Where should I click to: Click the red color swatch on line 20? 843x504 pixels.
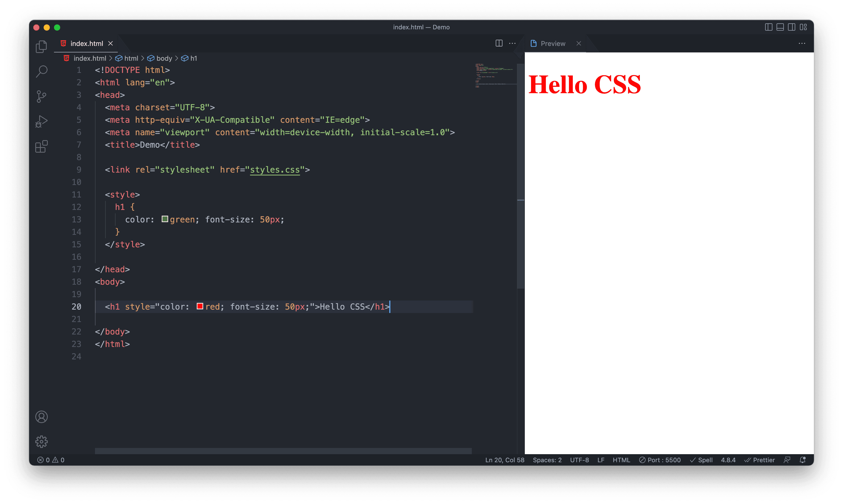200,306
